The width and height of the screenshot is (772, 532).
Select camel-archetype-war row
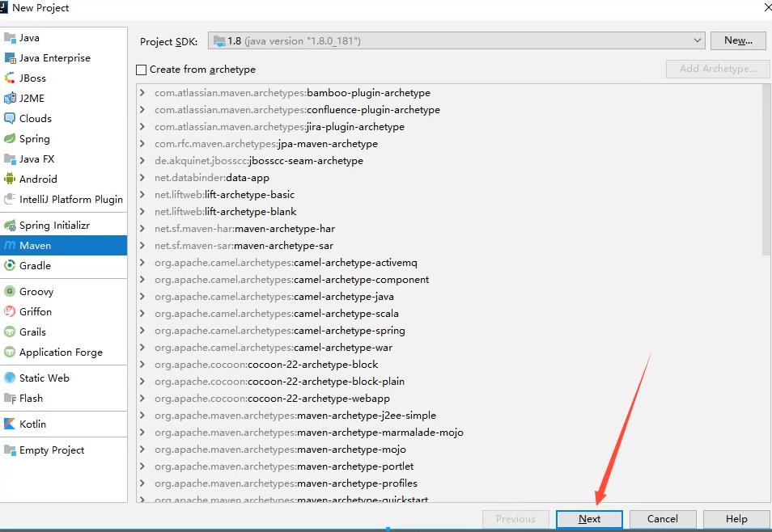[x=449, y=347]
